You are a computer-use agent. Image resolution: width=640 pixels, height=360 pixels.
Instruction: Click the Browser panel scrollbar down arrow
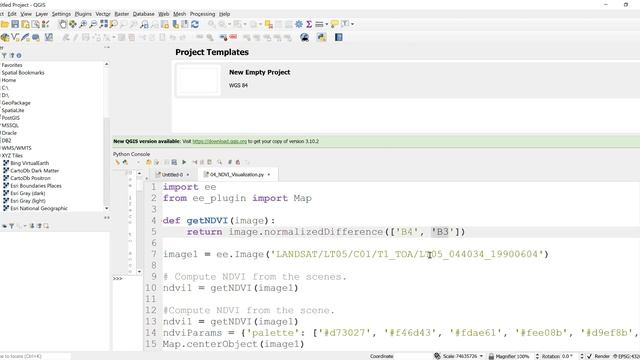tap(107, 208)
